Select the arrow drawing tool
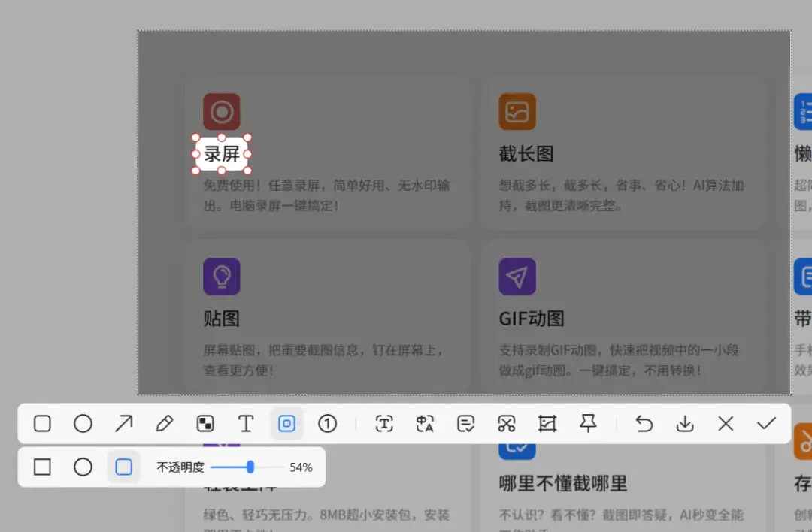 click(123, 424)
